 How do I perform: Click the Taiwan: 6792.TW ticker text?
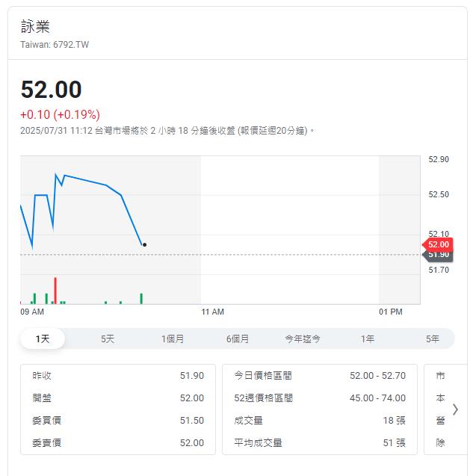(55, 45)
